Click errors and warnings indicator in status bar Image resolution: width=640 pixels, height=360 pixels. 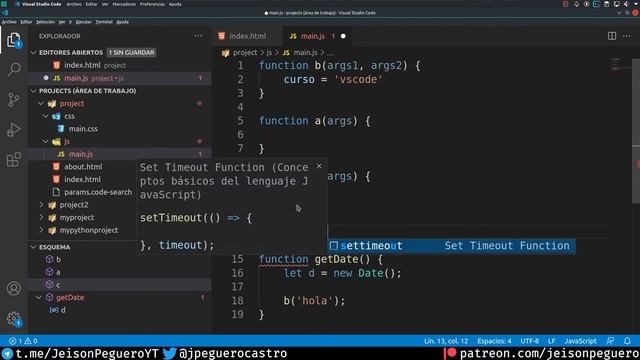click(x=23, y=341)
